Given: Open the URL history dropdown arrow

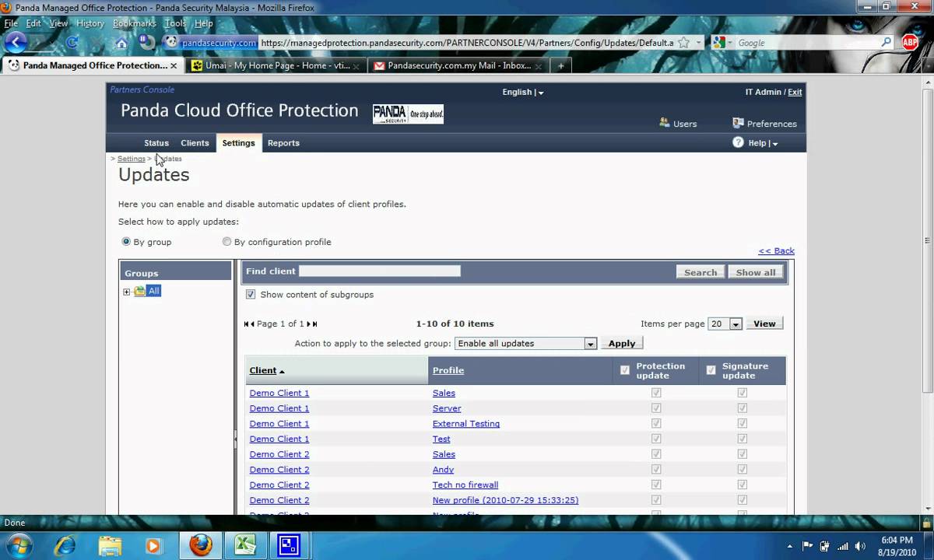Looking at the screenshot, I should (x=698, y=43).
